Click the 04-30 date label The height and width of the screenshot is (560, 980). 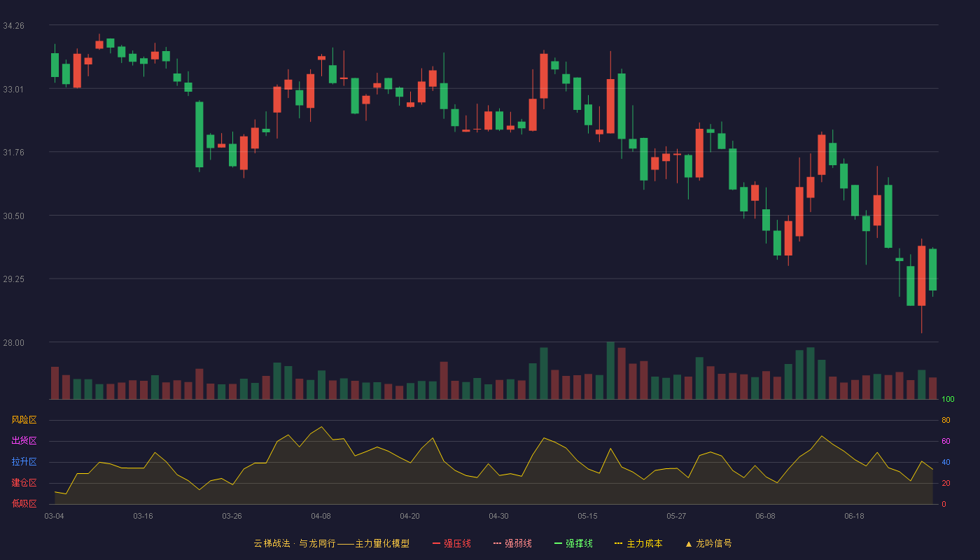tap(498, 516)
